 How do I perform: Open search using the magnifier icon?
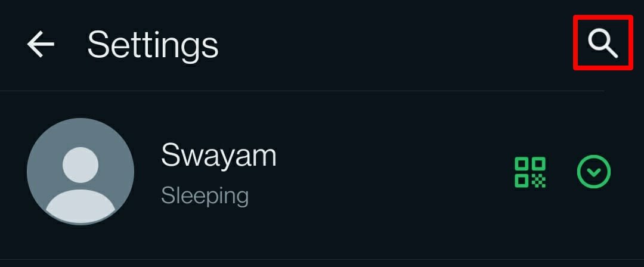[x=602, y=44]
